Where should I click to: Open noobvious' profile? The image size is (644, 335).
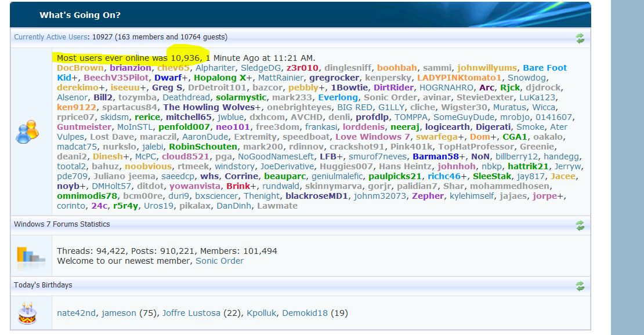tap(149, 166)
